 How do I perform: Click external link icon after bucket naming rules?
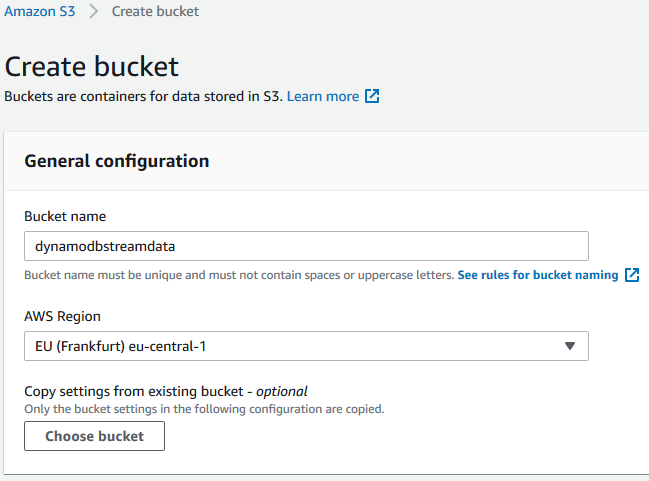click(632, 275)
